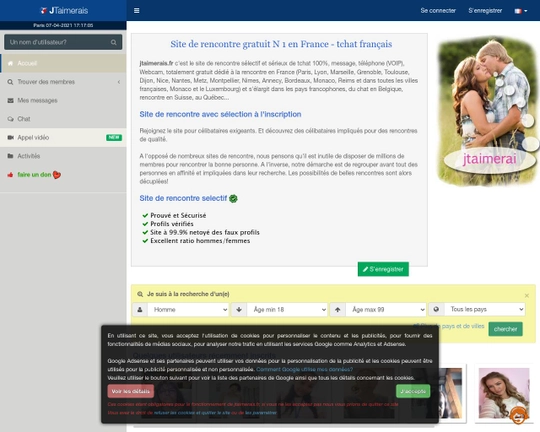
Task: Click person icon before gender dropdown
Action: pos(140,309)
